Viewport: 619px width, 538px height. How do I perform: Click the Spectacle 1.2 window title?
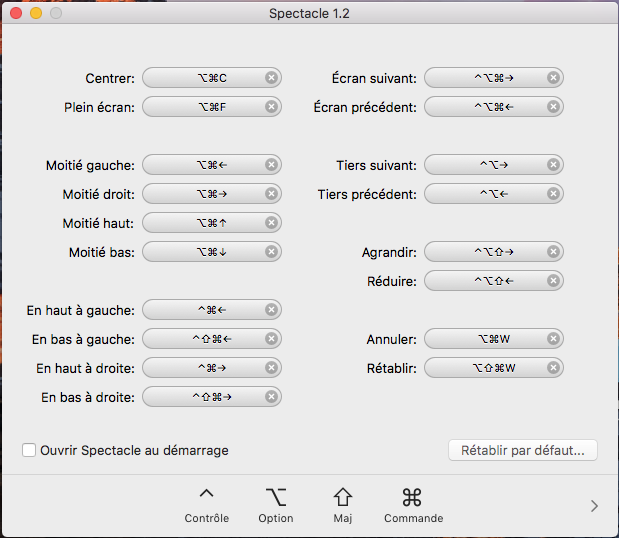coord(309,13)
